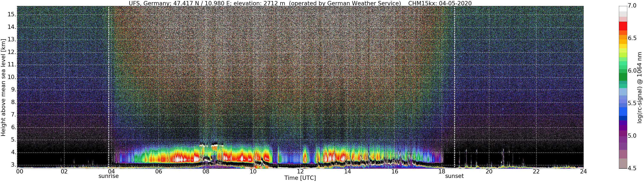Click the '14' time axis tick label
Image resolution: width=644 pixels, height=182 pixels.
[348, 172]
